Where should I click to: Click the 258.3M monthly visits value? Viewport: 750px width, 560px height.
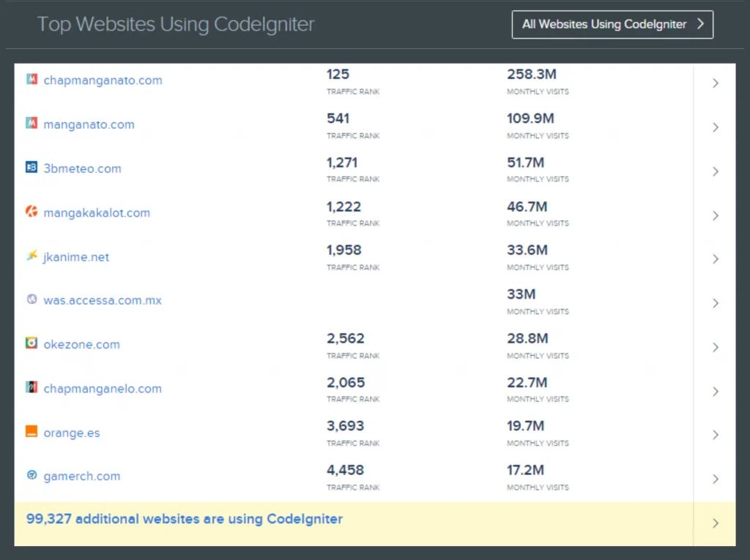pos(532,74)
